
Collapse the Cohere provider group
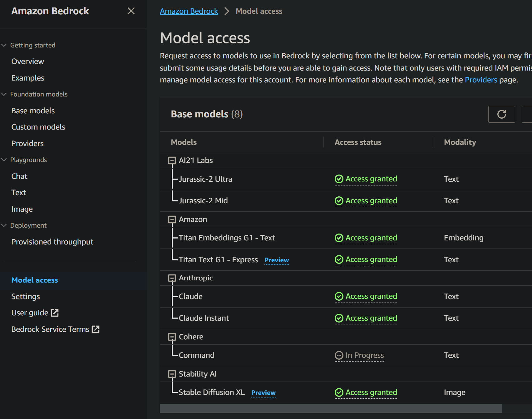click(172, 337)
